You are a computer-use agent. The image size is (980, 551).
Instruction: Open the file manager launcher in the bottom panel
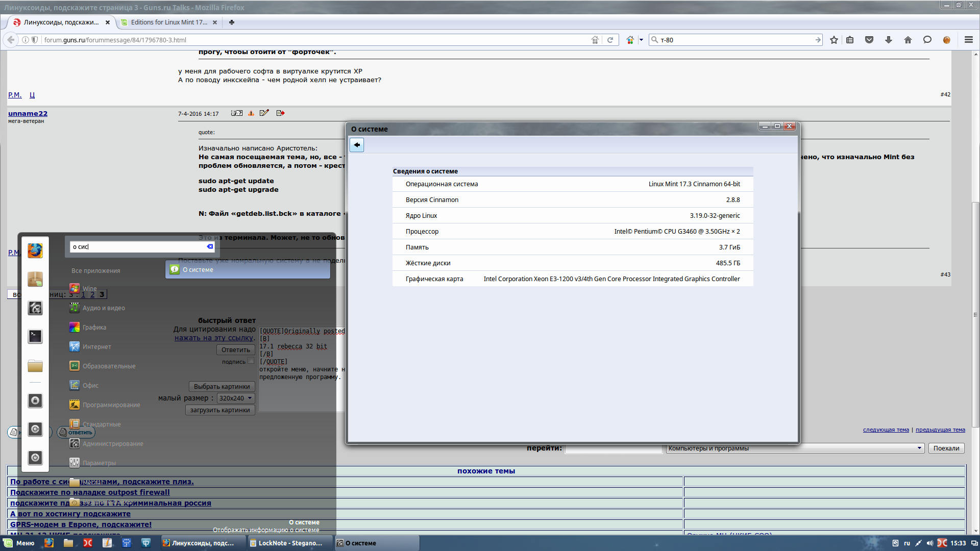coord(68,543)
